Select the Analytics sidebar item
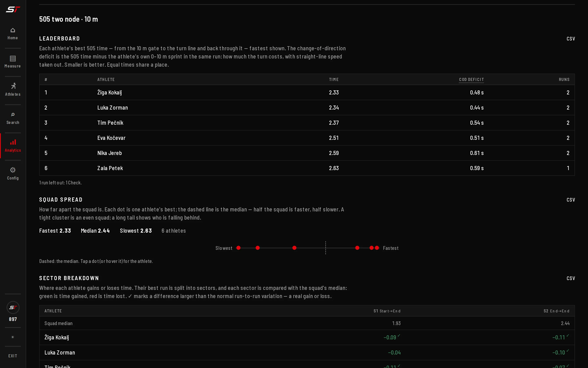588x368 pixels. point(13,146)
